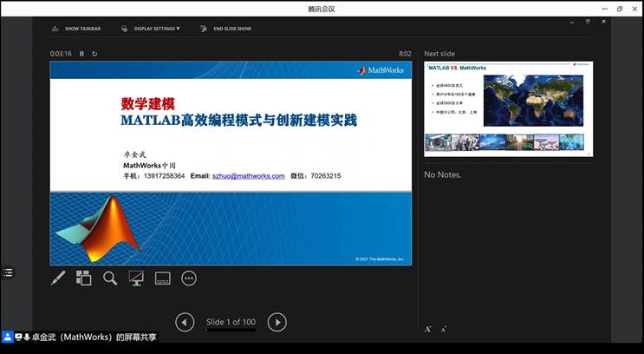The height and width of the screenshot is (354, 644).
Task: Go to the previous slide arrow
Action: [185, 323]
